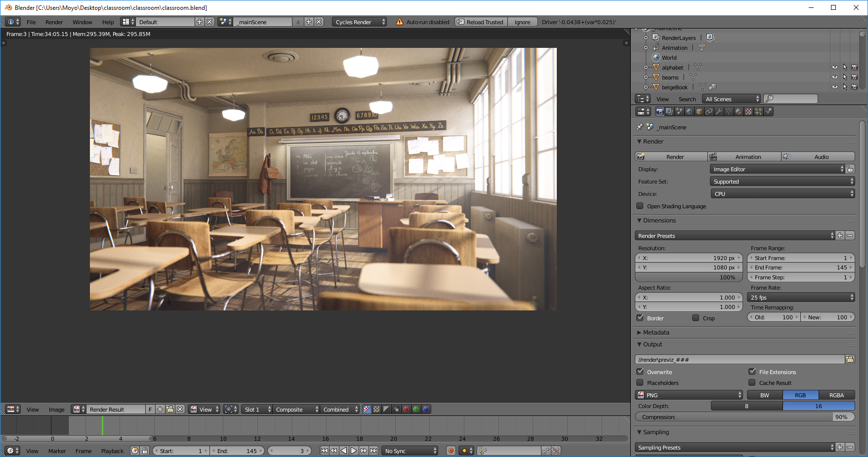The width and height of the screenshot is (868, 457).
Task: Unlink the Render Result image (X icon)
Action: [180, 409]
